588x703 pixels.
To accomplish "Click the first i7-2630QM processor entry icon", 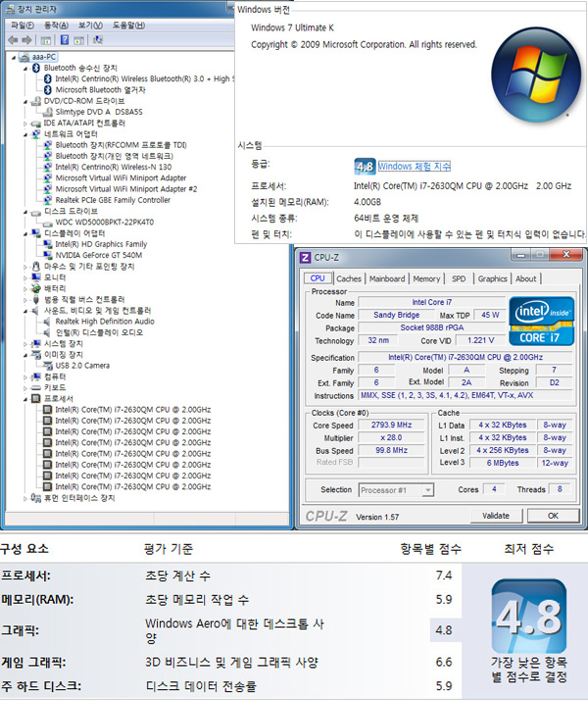I will click(x=47, y=410).
